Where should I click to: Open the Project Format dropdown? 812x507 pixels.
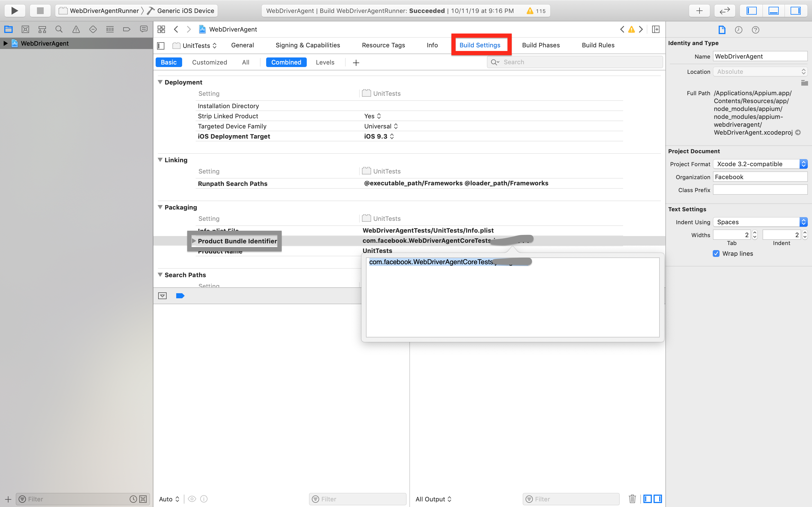point(760,164)
